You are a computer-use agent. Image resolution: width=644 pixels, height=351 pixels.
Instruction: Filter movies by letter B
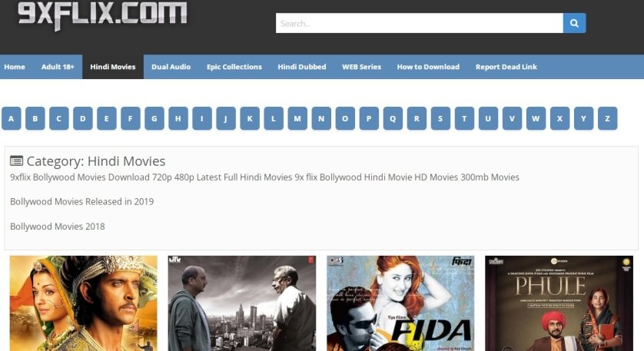(x=35, y=118)
